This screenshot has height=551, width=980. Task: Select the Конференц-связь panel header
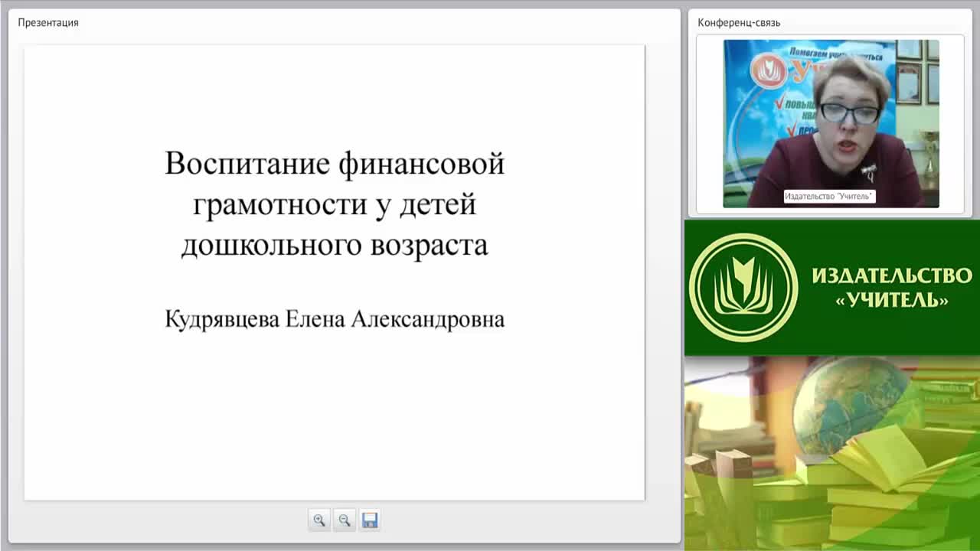point(739,22)
